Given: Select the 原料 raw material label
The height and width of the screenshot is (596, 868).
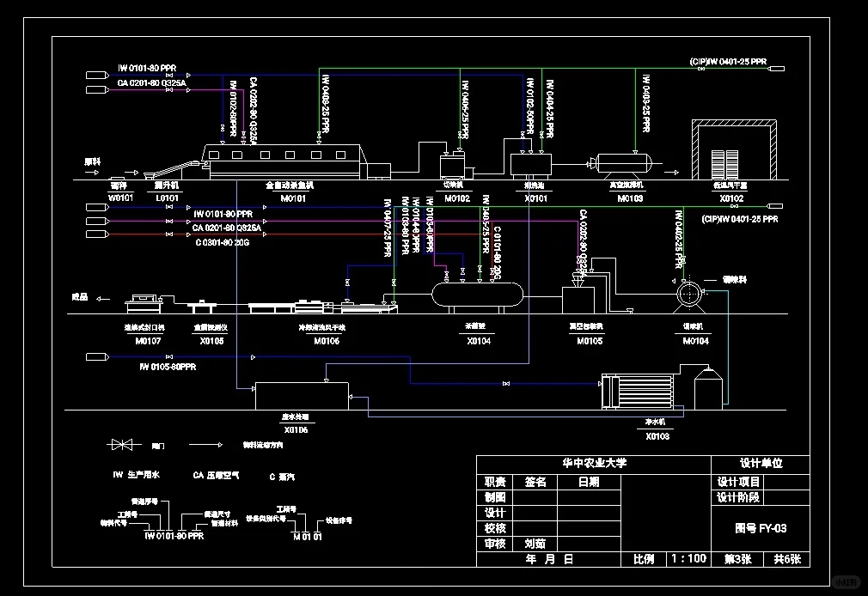Looking at the screenshot, I should tap(93, 161).
